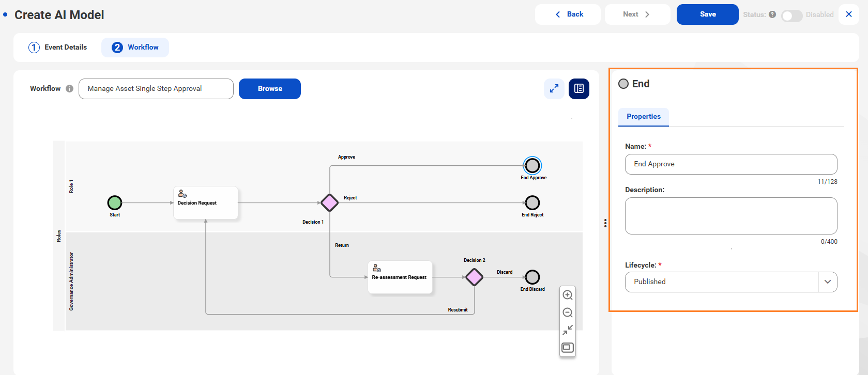The width and height of the screenshot is (868, 375).
Task: Click the Discard connector label
Action: pyautogui.click(x=505, y=272)
